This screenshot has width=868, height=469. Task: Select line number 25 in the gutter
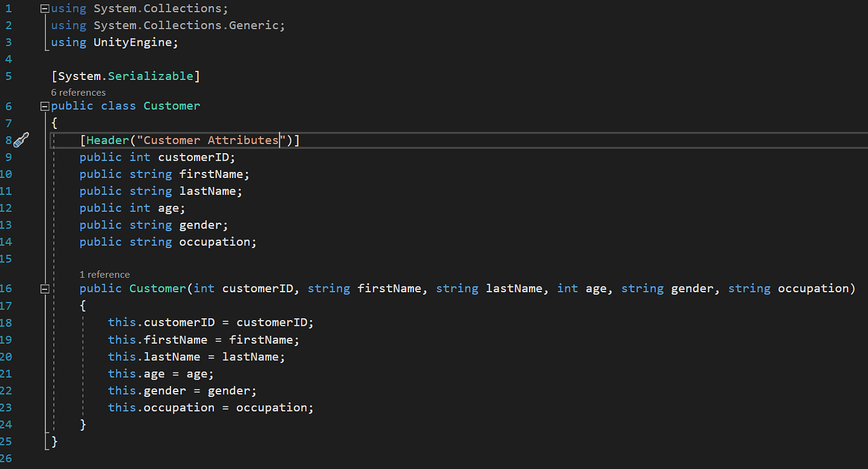click(8, 441)
